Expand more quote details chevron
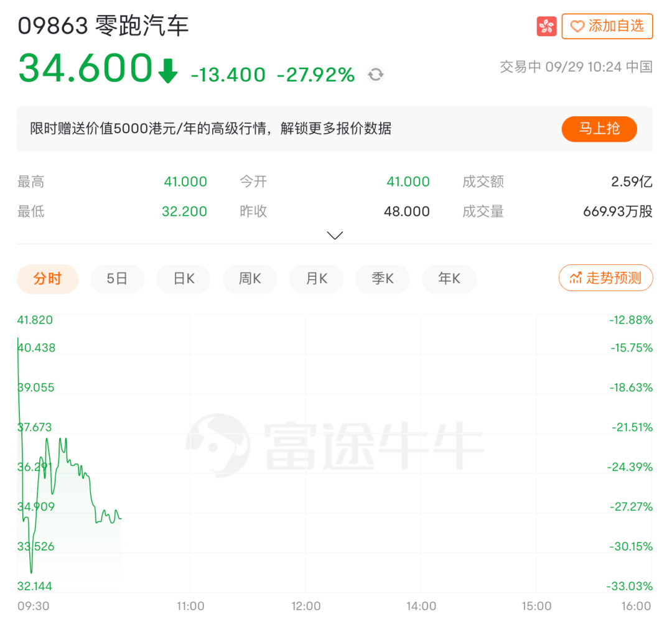 [335, 235]
